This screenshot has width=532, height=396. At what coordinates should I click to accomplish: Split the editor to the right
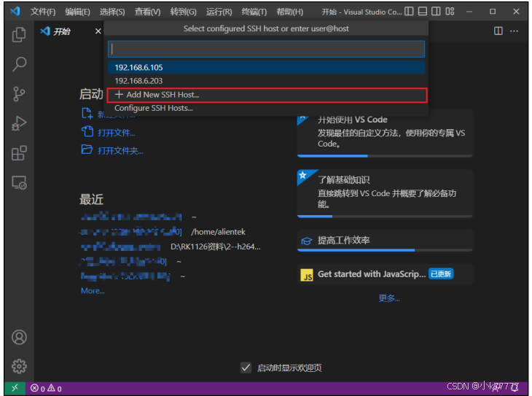(498, 31)
